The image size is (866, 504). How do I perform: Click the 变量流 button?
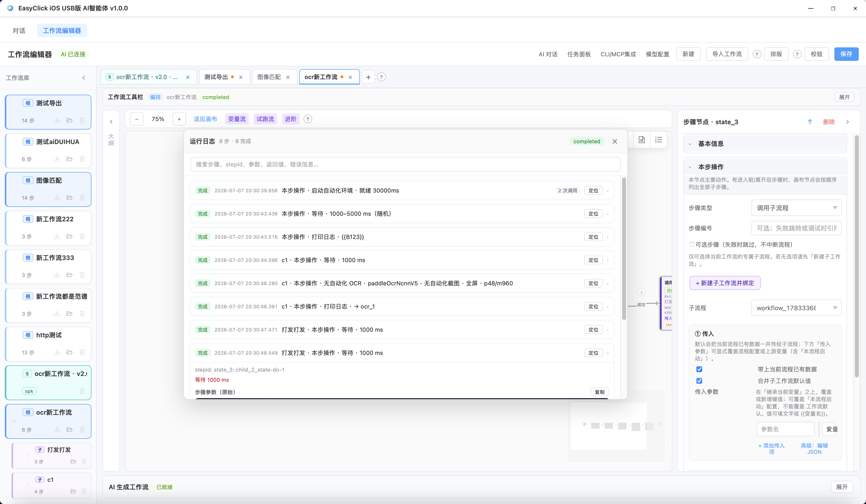[x=237, y=119]
